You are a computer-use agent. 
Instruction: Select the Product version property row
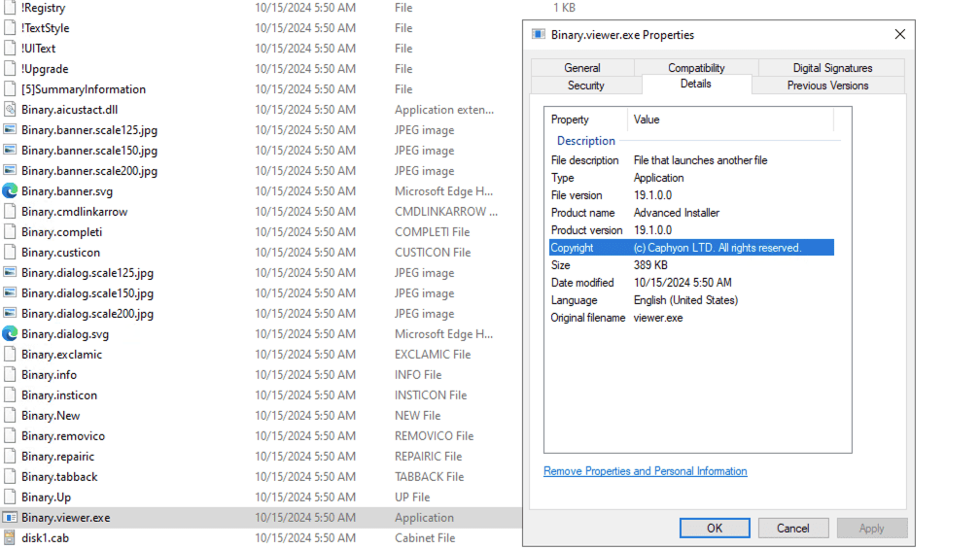pyautogui.click(x=691, y=230)
